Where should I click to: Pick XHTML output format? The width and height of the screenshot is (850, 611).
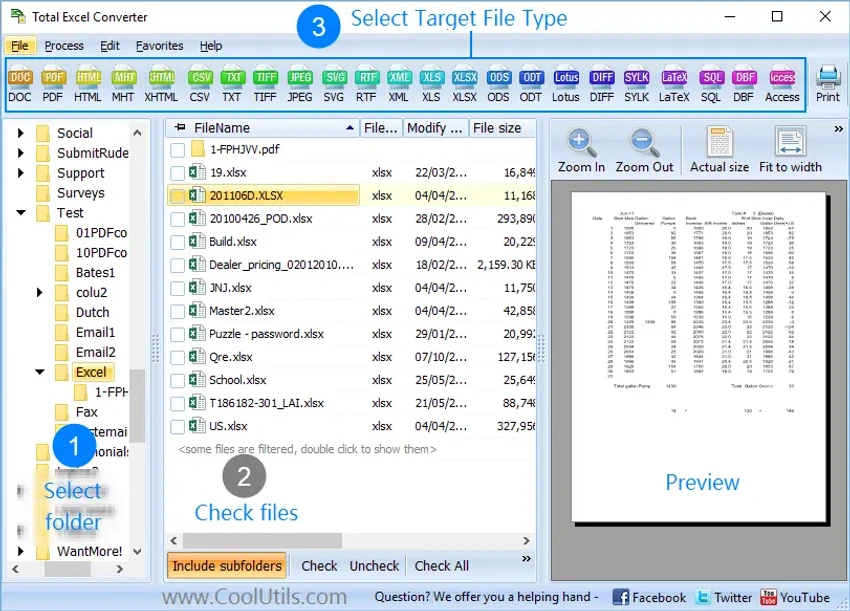161,85
